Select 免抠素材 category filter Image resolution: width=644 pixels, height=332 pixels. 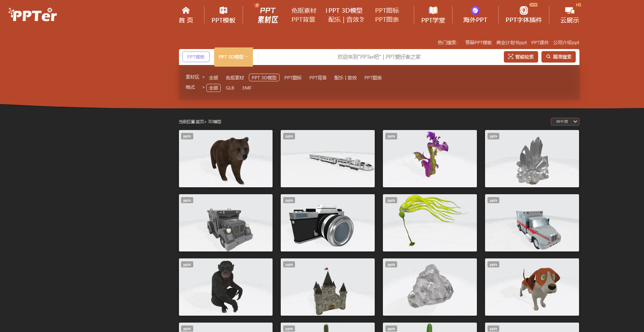pos(235,78)
